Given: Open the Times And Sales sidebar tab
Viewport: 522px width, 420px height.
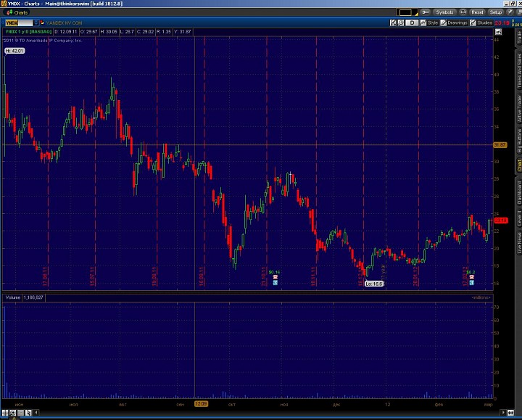Looking at the screenshot, I should point(519,71).
